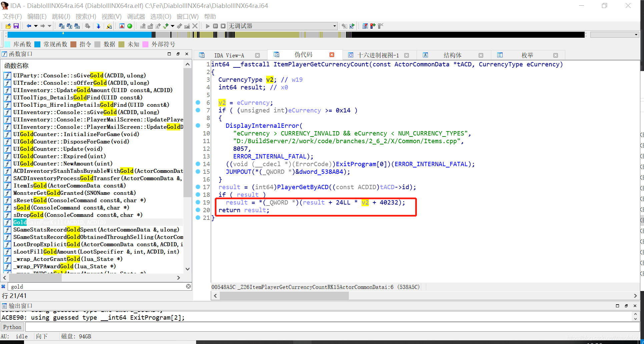Viewport: 644px width, 344px height.
Task: Open the green-plus tool dropdown arrow
Action: point(172,26)
